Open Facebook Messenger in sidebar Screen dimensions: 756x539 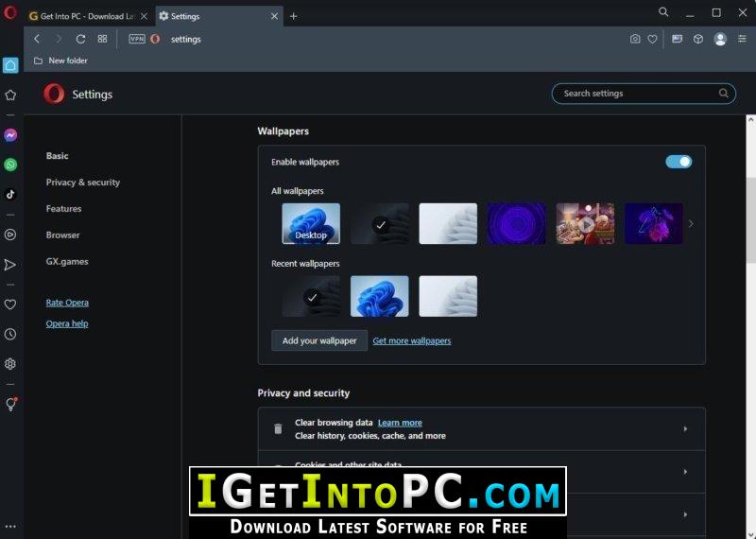(10, 135)
